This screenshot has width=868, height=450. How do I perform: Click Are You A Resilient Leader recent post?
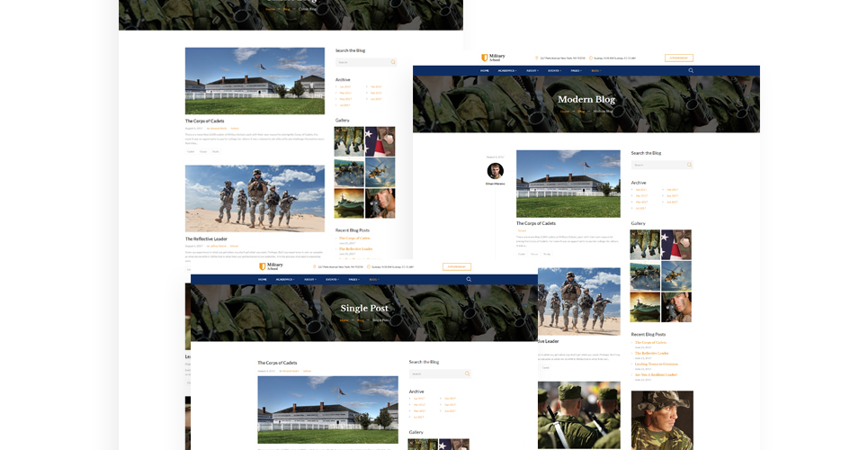coord(656,374)
